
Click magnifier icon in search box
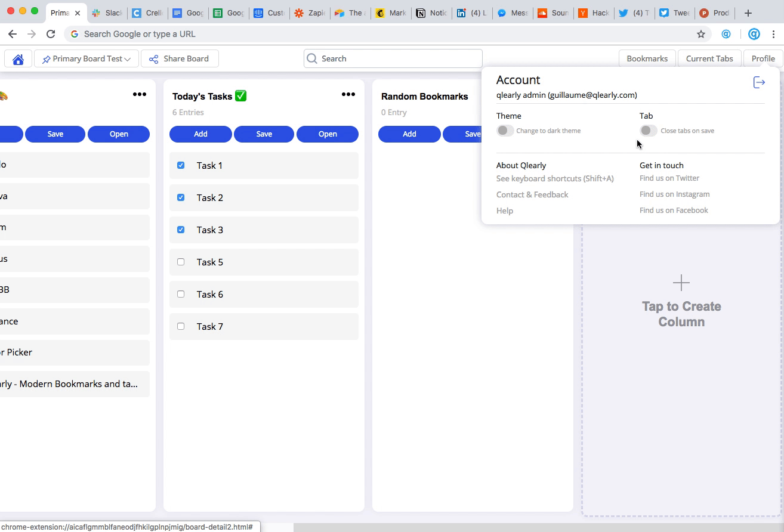coord(311,58)
